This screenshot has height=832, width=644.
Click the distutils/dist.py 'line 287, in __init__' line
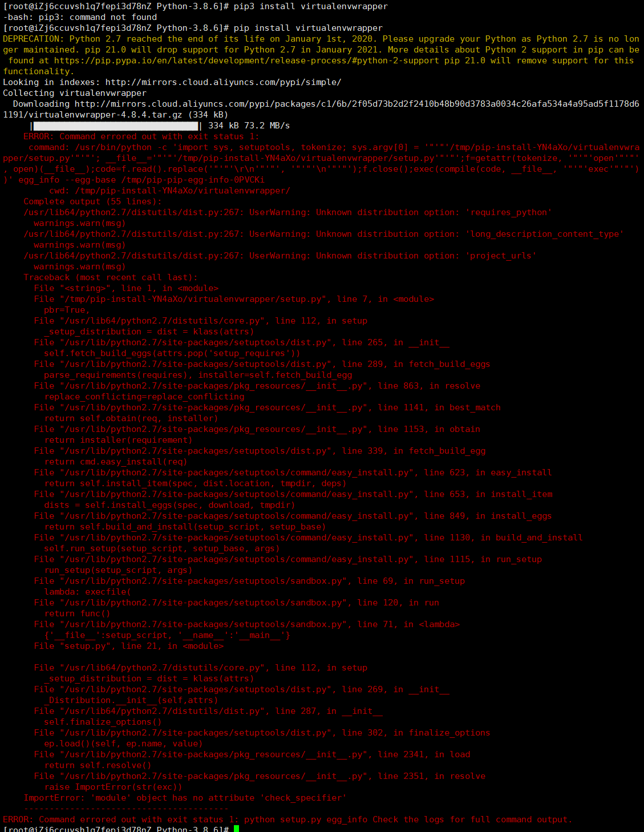pyautogui.click(x=208, y=711)
